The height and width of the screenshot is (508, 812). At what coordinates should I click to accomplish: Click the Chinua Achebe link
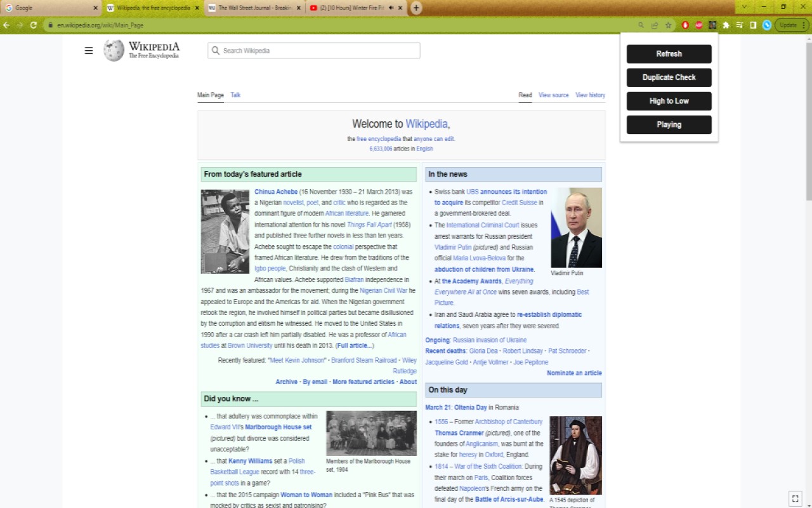tap(276, 192)
